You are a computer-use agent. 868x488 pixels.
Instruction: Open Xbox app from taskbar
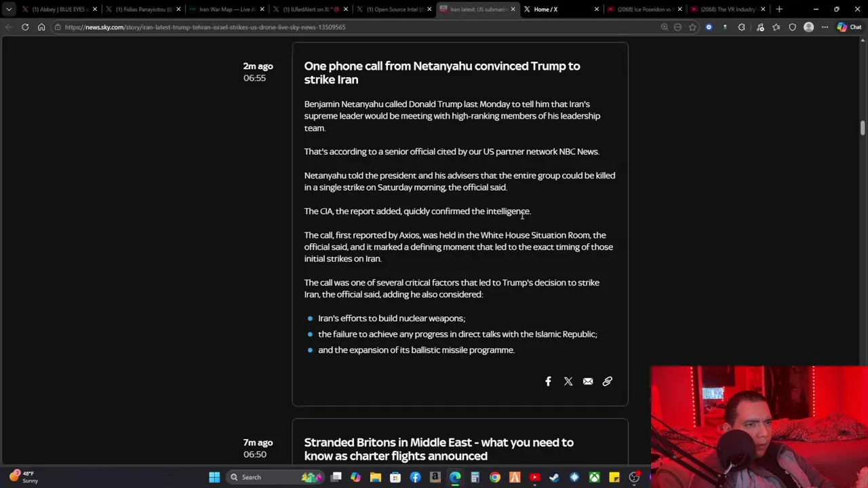(x=594, y=477)
